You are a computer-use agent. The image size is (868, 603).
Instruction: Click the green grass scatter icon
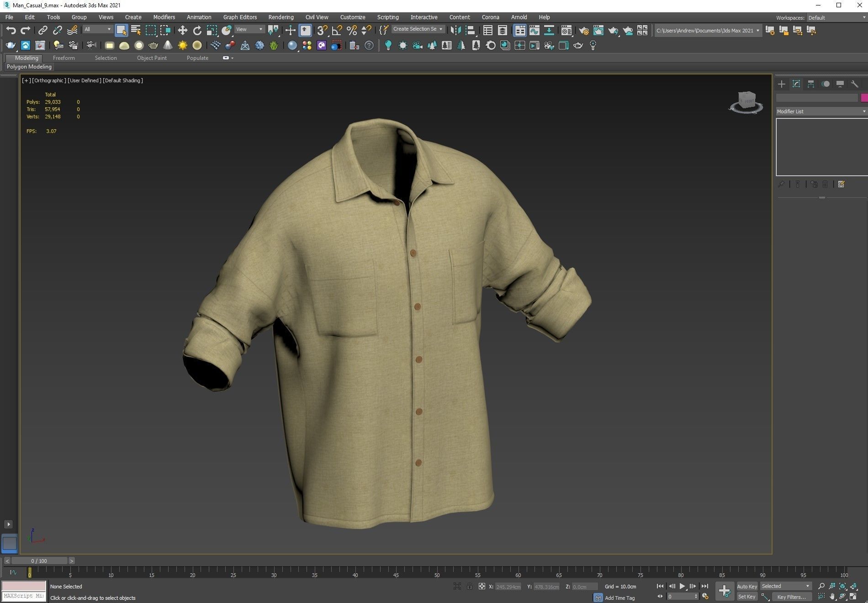274,45
